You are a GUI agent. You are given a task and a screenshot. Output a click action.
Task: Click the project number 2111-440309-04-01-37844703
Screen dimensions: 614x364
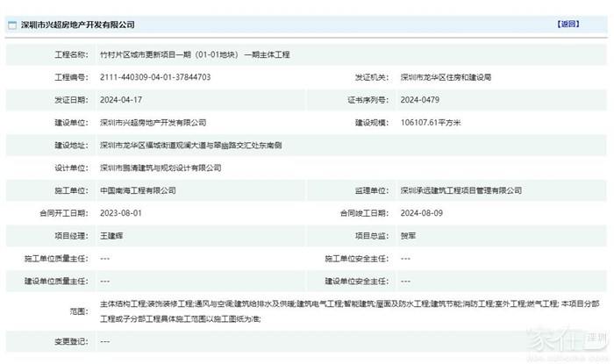tap(155, 77)
